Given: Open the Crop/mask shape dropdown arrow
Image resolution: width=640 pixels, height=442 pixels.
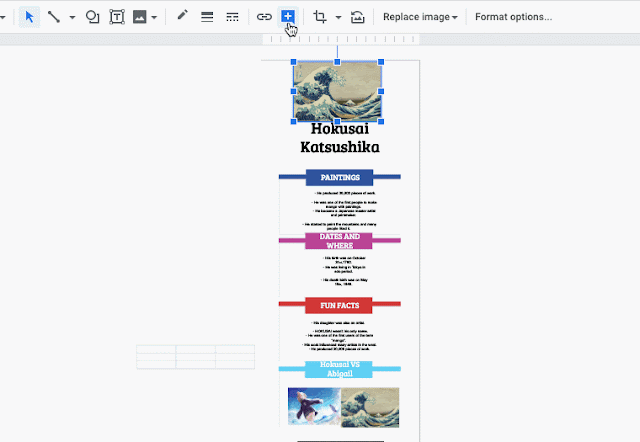Looking at the screenshot, I should pyautogui.click(x=338, y=17).
